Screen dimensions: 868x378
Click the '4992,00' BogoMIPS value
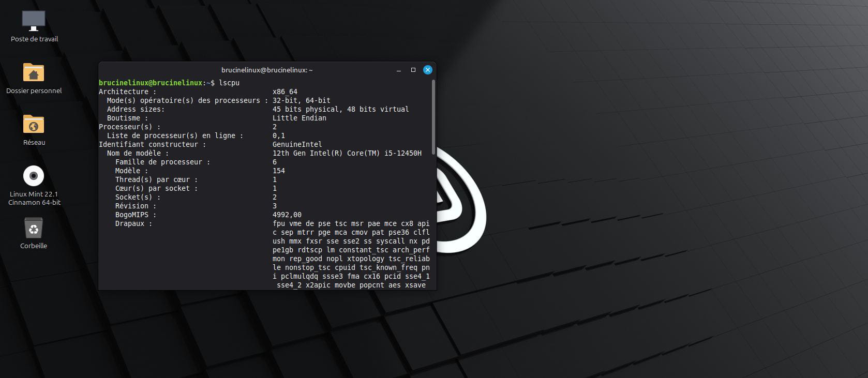(287, 215)
